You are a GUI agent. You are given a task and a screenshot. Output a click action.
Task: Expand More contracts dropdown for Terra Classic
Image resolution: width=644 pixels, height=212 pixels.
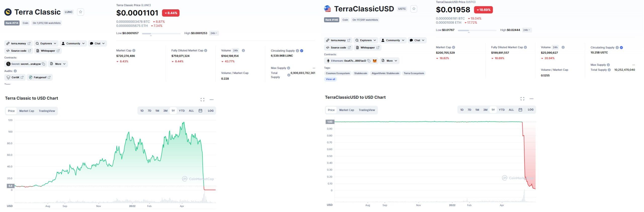[x=58, y=64]
